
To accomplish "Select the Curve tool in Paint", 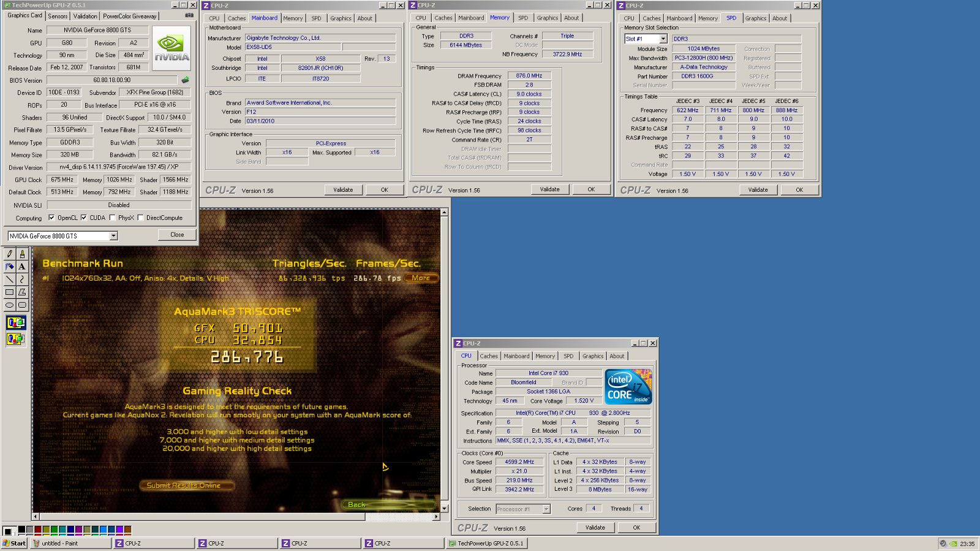I will click(x=22, y=279).
